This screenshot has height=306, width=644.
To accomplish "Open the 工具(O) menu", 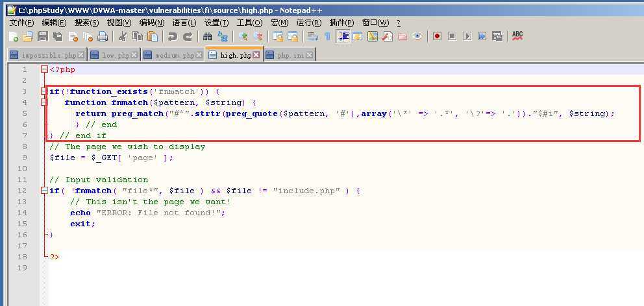I will (249, 23).
